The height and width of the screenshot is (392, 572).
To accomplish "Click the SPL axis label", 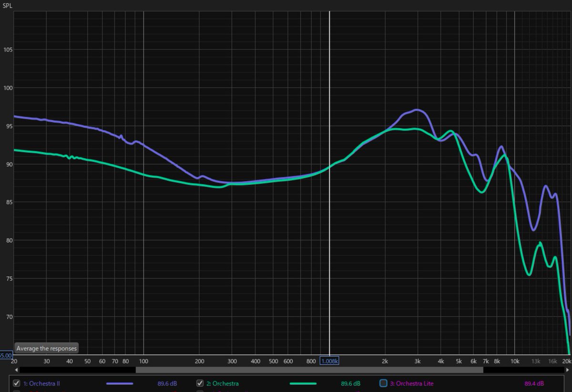I will click(7, 5).
